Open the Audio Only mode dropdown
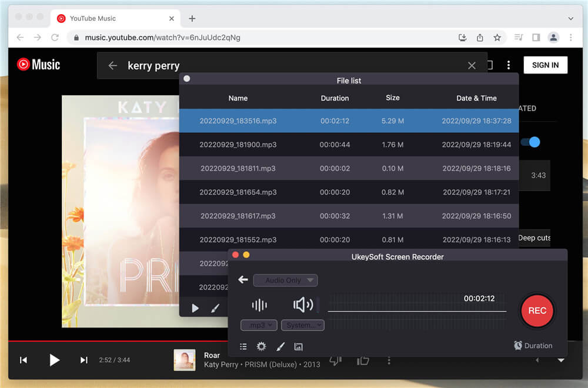 coord(285,280)
